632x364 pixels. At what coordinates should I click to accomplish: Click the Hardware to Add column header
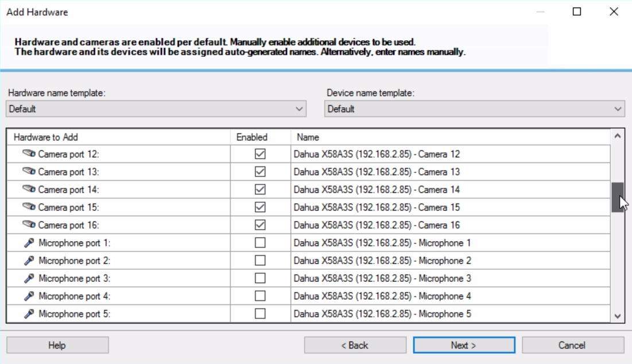pyautogui.click(x=46, y=137)
